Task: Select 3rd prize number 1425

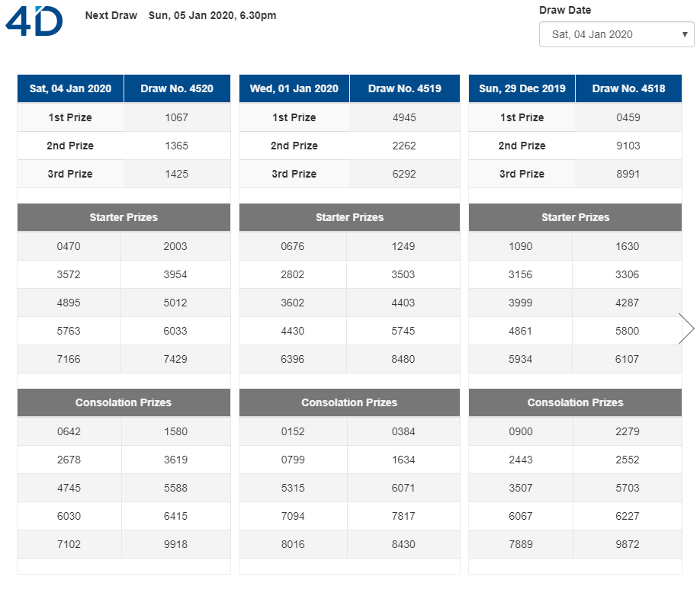Action: 176,174
